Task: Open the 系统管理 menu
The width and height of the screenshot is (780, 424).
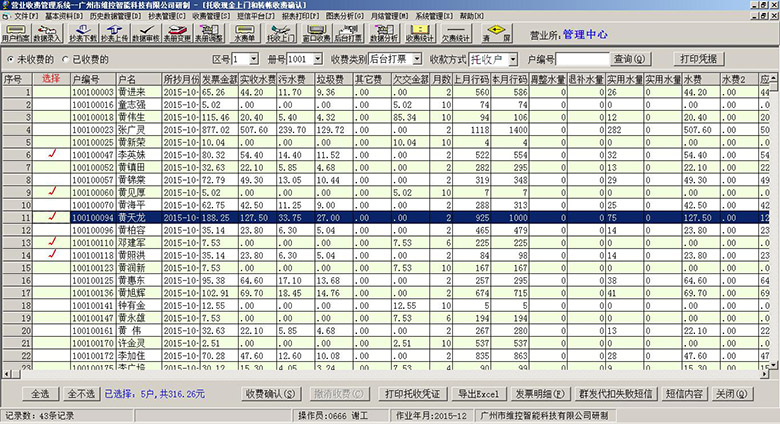Action: pos(434,16)
